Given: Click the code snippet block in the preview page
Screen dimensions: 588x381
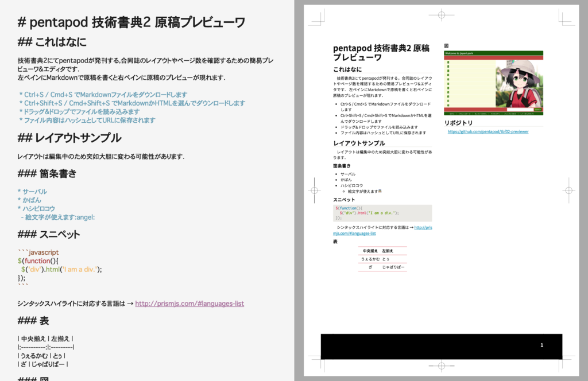Looking at the screenshot, I should click(382, 213).
